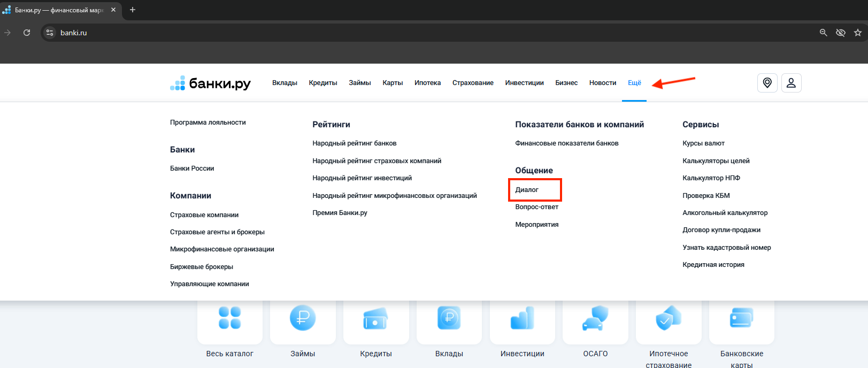Open Калькулятор НПФ service
The image size is (868, 368).
coord(711,178)
